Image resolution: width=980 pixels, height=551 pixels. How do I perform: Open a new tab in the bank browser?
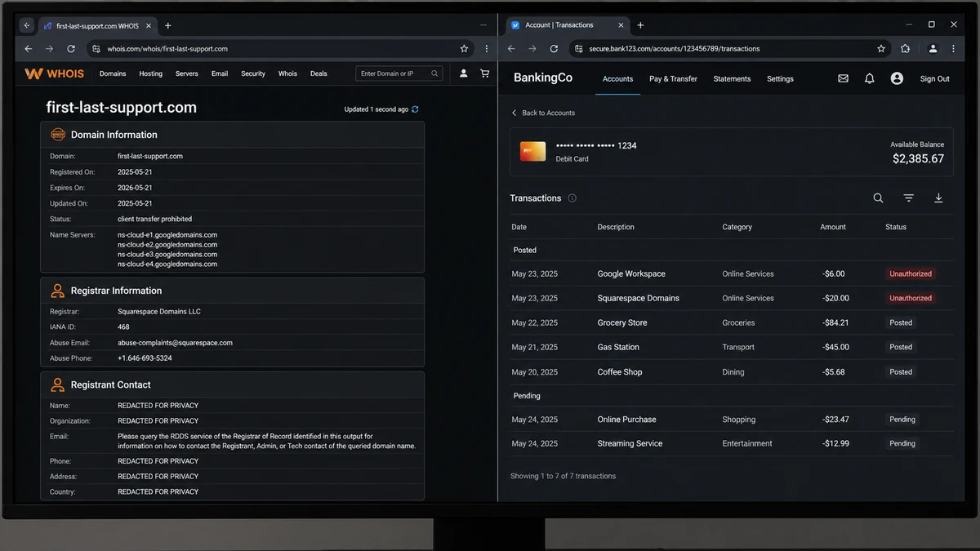click(x=640, y=25)
